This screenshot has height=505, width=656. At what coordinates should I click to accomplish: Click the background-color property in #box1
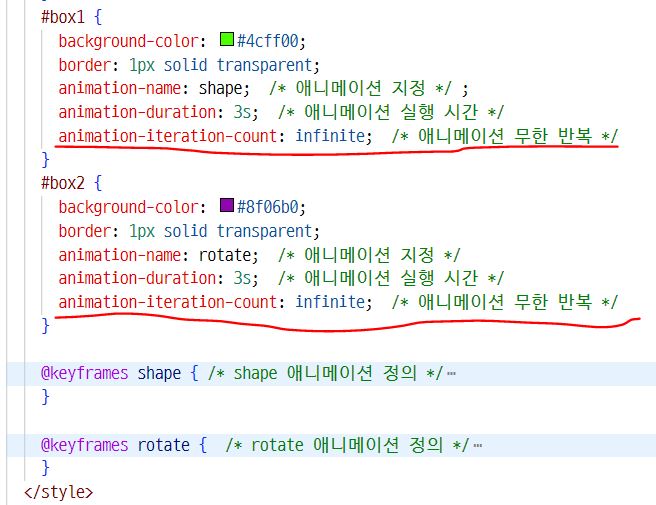click(x=128, y=41)
